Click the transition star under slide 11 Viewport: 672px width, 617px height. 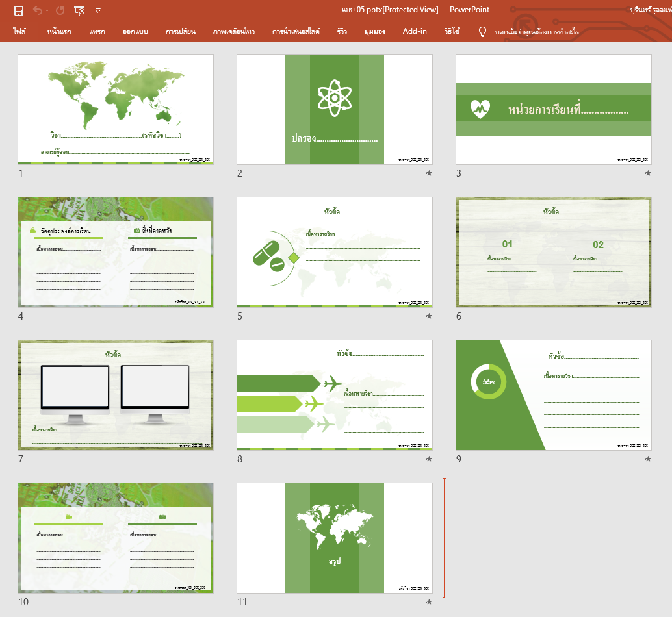coord(428,602)
